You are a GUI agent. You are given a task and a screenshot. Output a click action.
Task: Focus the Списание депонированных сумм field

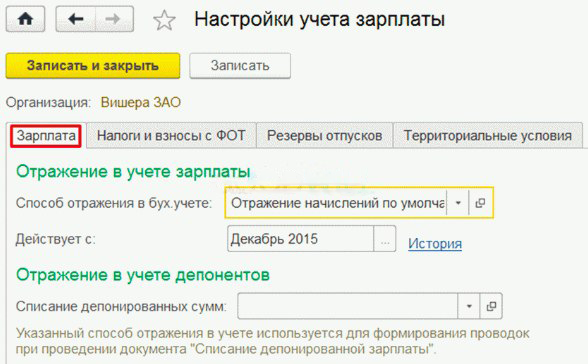[x=348, y=306]
